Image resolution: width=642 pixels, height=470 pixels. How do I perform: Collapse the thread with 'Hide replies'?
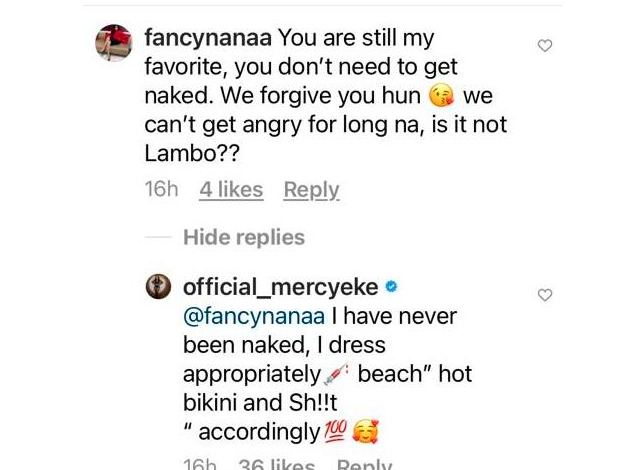point(244,237)
